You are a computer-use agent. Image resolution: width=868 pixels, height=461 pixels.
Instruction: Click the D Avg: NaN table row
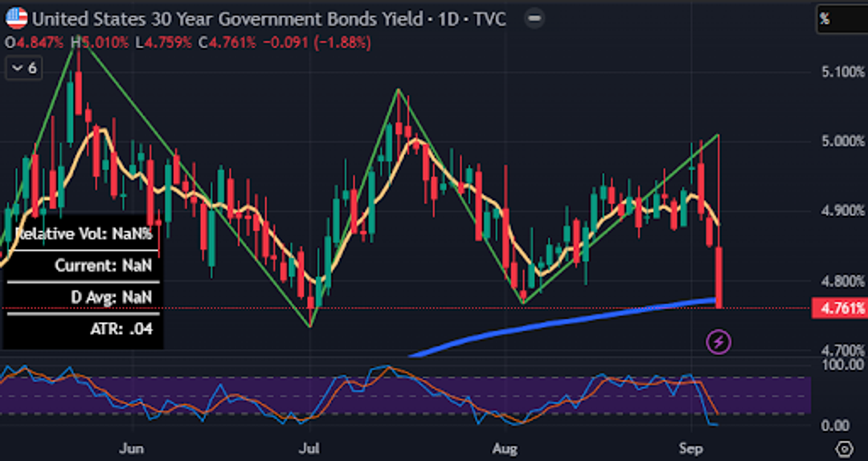click(83, 298)
